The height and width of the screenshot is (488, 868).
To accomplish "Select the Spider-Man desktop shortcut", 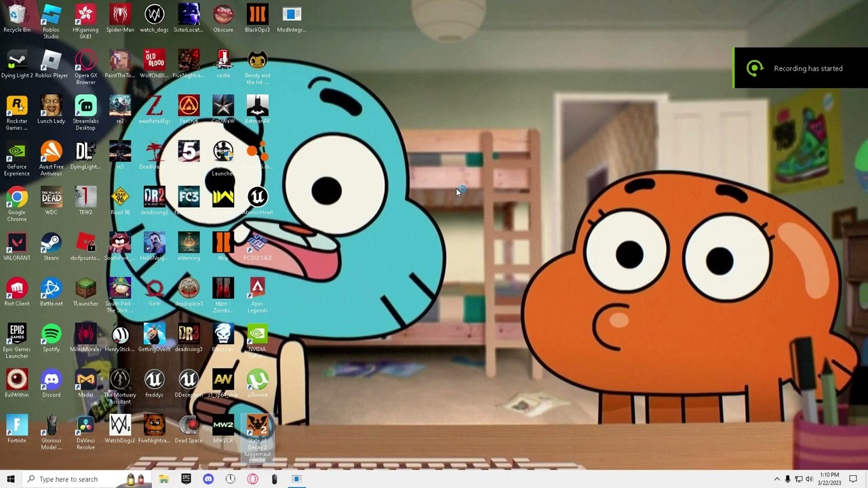I will point(120,18).
